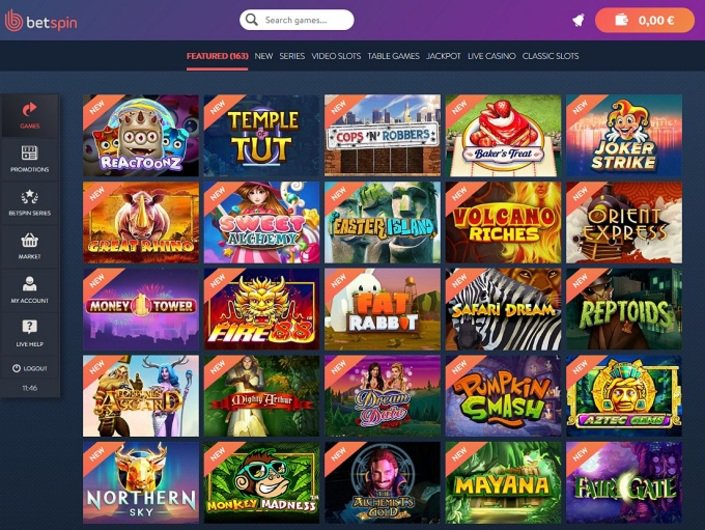Launch the Reactoonz game thumbnail
This screenshot has height=530, width=705.
pyautogui.click(x=141, y=135)
